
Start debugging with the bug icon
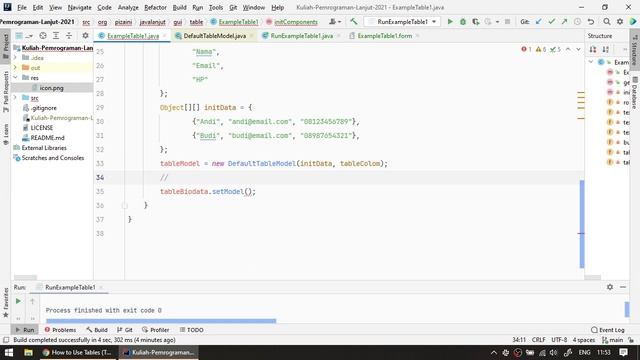pos(463,22)
